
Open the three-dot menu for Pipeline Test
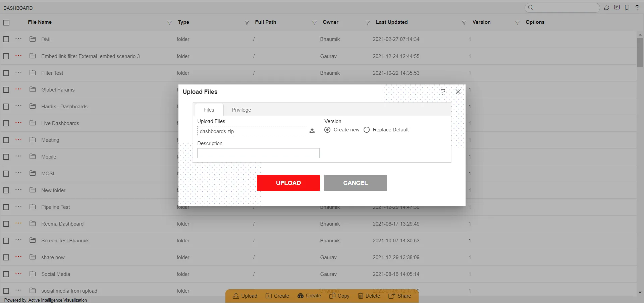coord(18,206)
